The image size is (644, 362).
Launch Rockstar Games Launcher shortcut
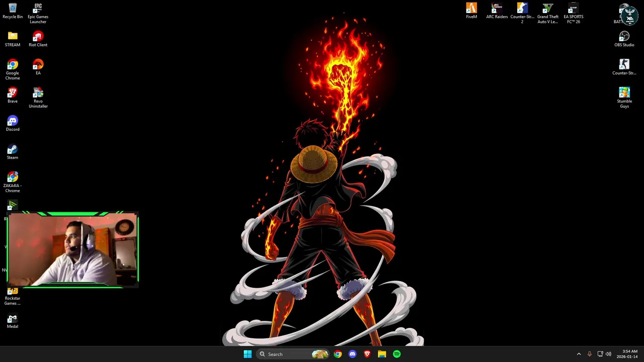(13, 297)
